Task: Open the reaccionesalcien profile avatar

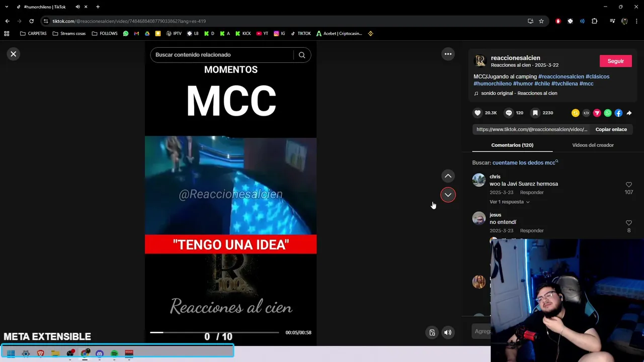Action: pos(480,61)
